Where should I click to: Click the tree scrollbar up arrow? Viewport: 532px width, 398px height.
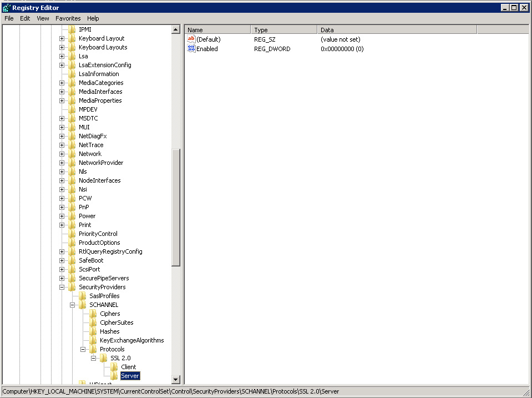[176, 29]
